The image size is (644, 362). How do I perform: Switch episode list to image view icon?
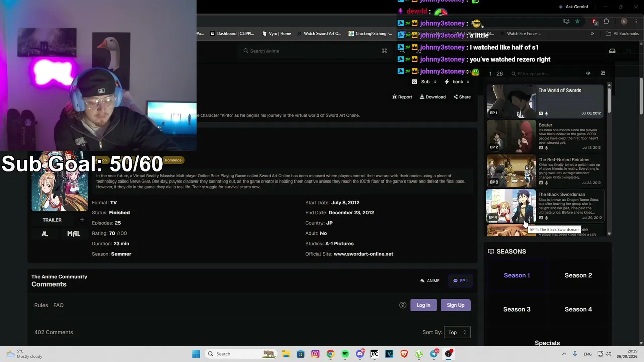tap(603, 74)
